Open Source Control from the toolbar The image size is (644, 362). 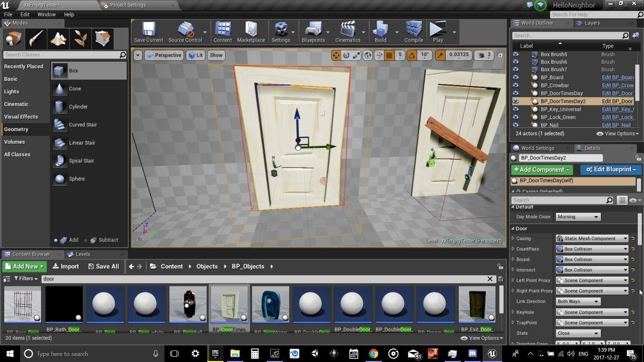pyautogui.click(x=185, y=32)
